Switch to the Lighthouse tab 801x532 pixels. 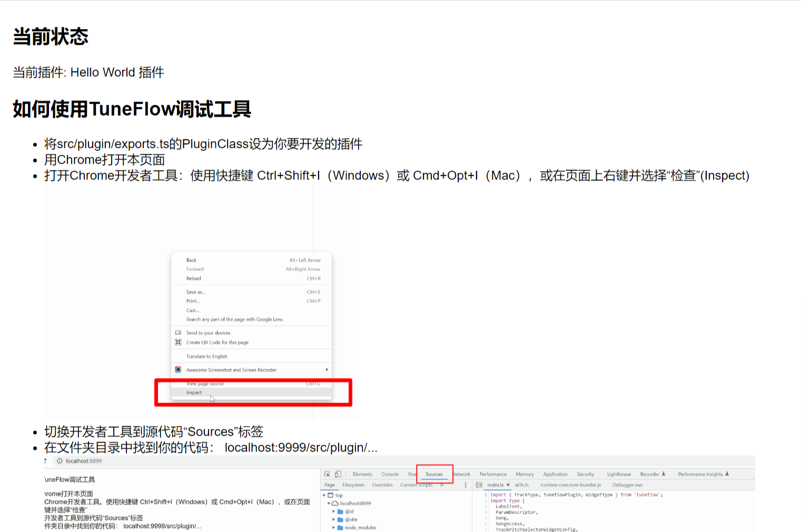click(x=619, y=474)
